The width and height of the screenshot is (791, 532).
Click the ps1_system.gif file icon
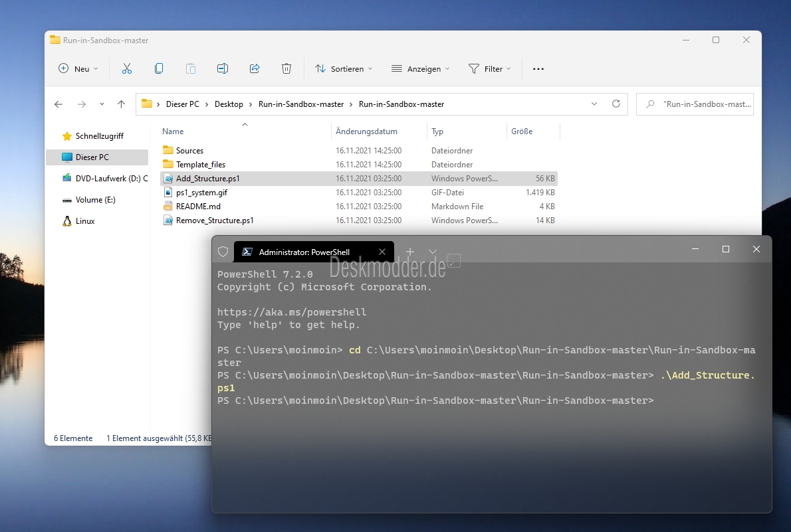168,192
